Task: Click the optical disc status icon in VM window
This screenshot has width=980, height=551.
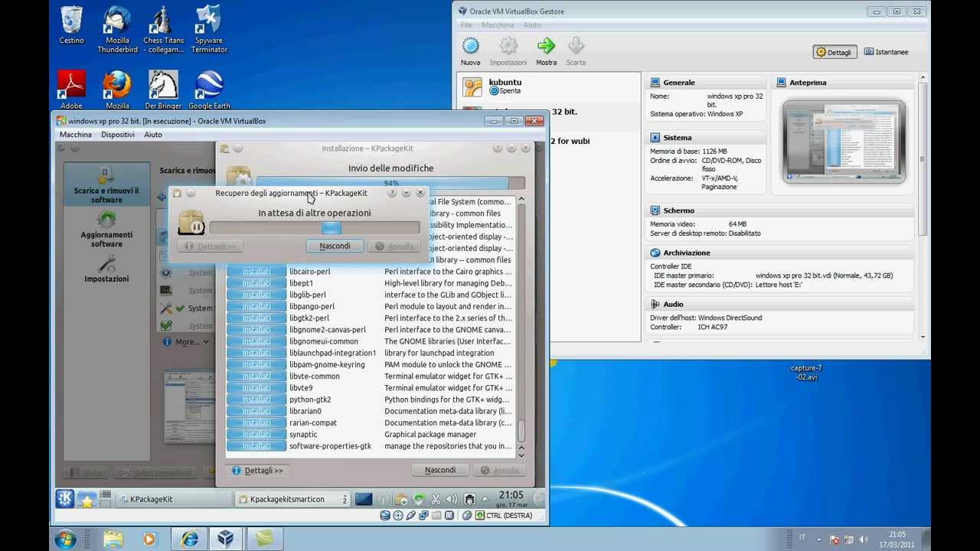Action: point(398,516)
